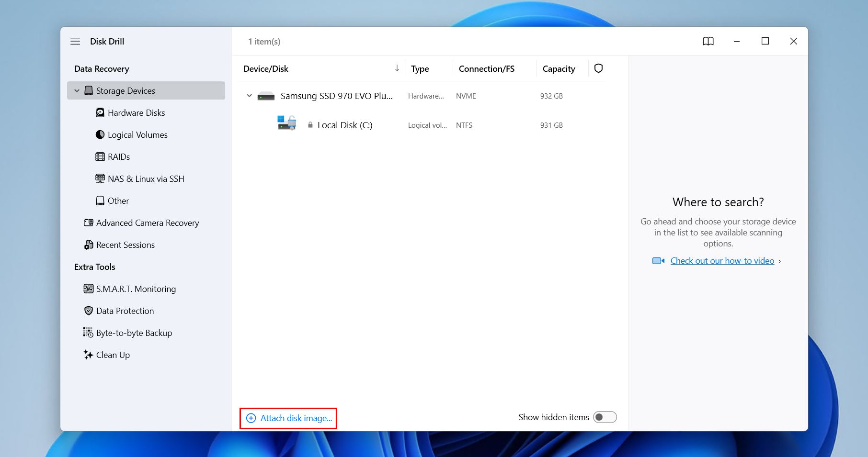This screenshot has width=868, height=457.
Task: Open S.M.A.R.T. Monitoring tool
Action: [x=136, y=289]
